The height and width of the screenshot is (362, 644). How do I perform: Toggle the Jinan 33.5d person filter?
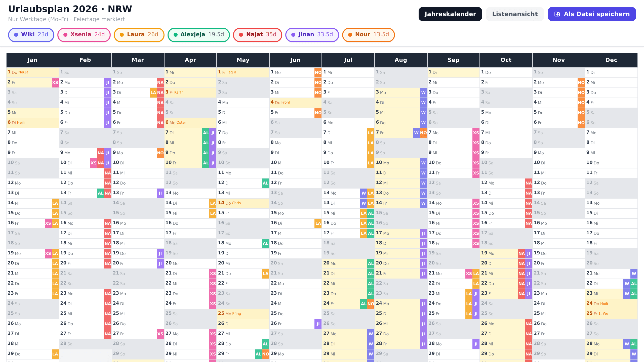(x=312, y=35)
